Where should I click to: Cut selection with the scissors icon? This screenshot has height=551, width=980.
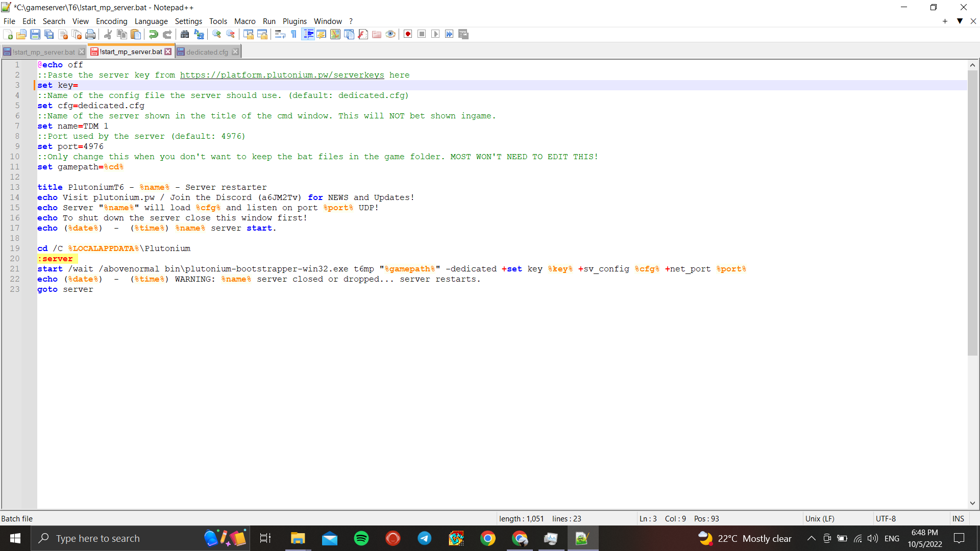tap(108, 34)
